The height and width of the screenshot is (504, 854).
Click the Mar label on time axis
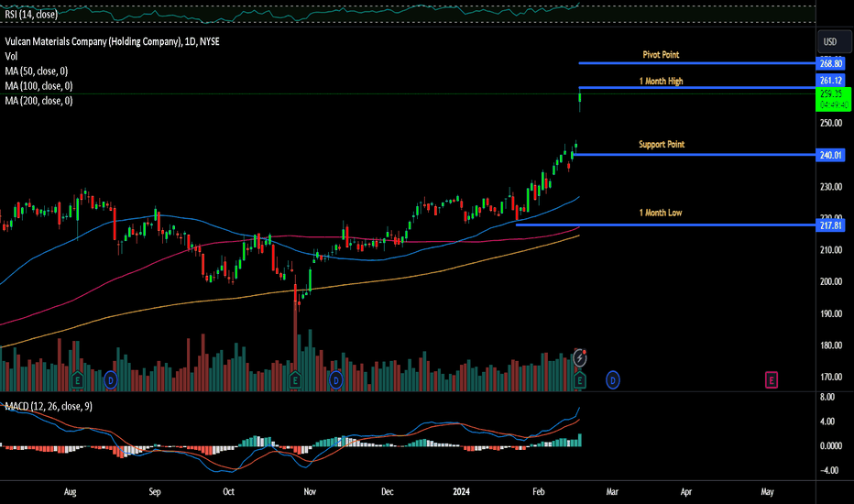click(x=612, y=491)
